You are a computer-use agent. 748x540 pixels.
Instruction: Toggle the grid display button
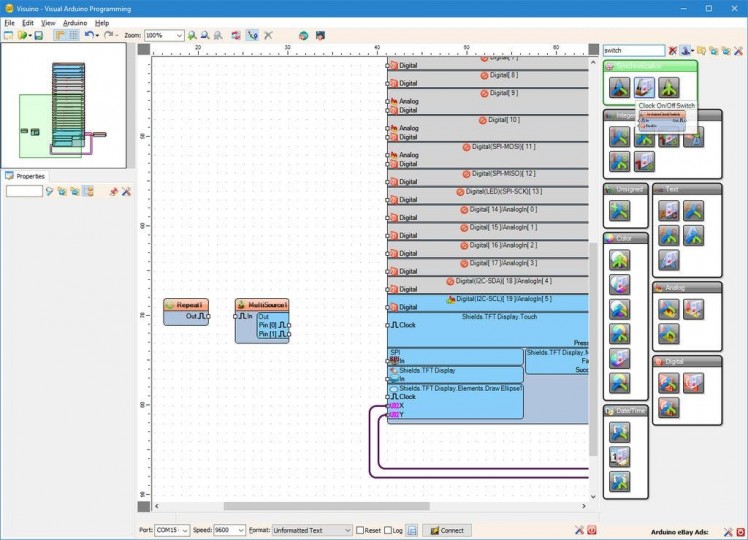coord(73,35)
